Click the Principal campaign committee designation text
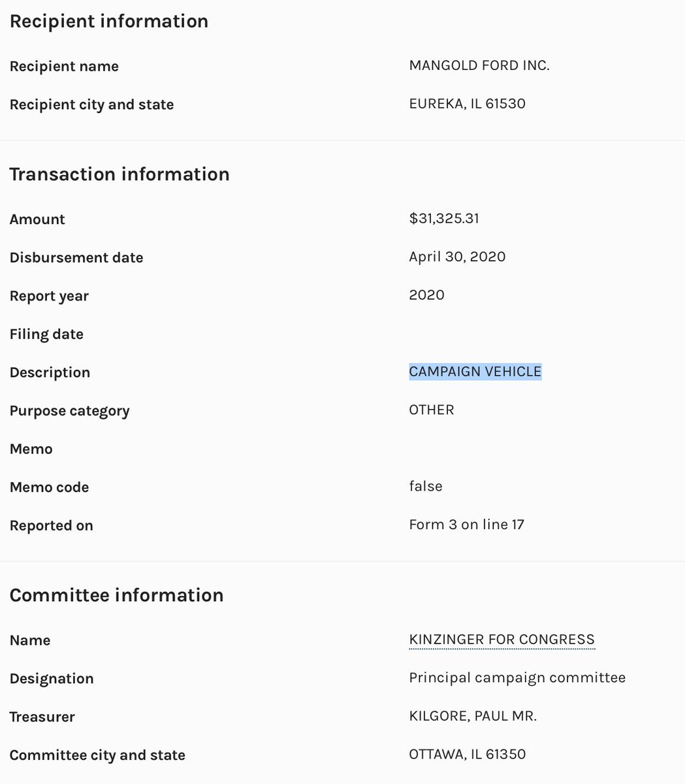Image resolution: width=685 pixels, height=784 pixels. (517, 678)
